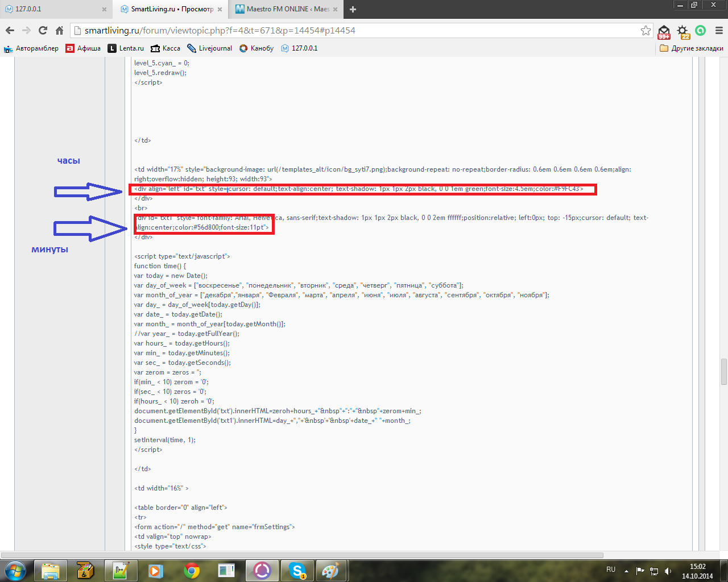Open the 127.0.0.1 bookmark in the bookmarks bar
Image resolution: width=728 pixels, height=582 pixels.
pos(299,48)
